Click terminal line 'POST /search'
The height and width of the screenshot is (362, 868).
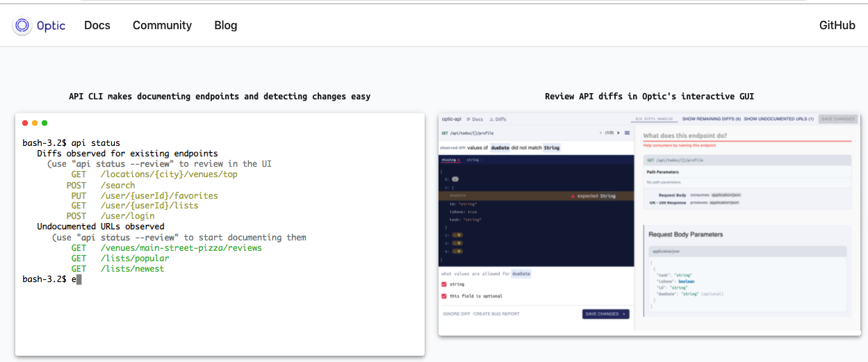pyautogui.click(x=101, y=185)
